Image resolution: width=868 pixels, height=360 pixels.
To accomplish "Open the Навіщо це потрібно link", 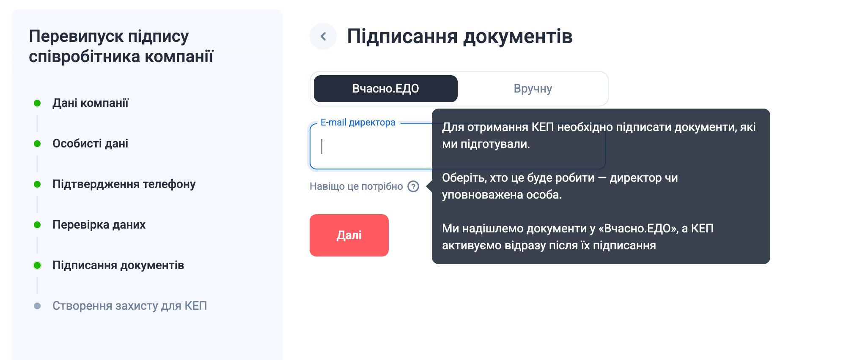I will click(356, 186).
